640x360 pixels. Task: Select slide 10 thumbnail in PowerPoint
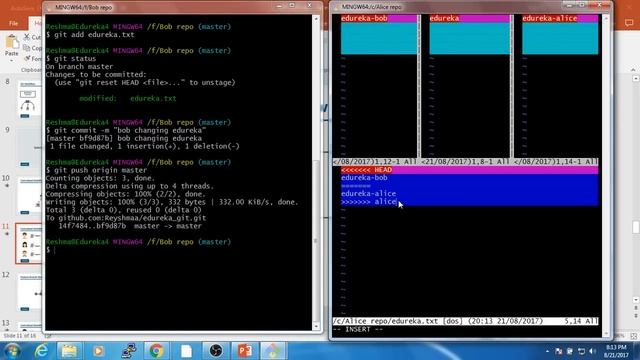28,195
